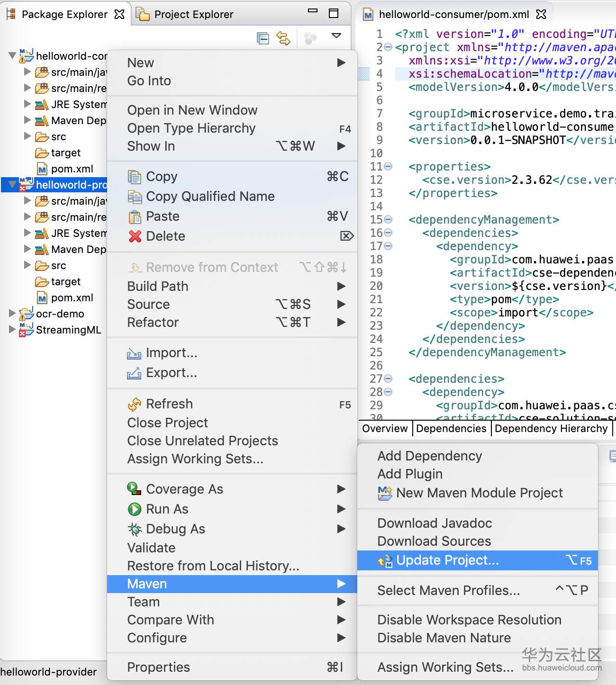The width and height of the screenshot is (616, 685).
Task: Click the Maven Dependencies icon under helloworld-consumer
Action: coord(42,120)
